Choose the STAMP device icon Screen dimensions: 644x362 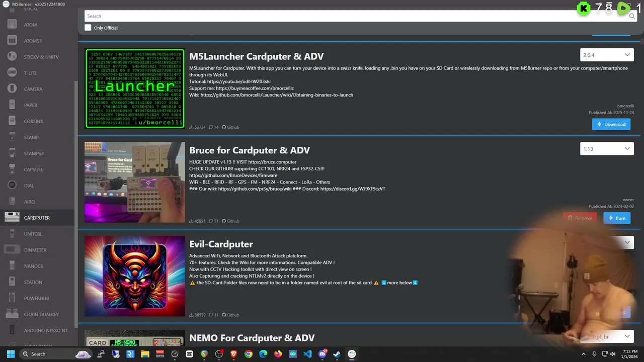pos(12,137)
